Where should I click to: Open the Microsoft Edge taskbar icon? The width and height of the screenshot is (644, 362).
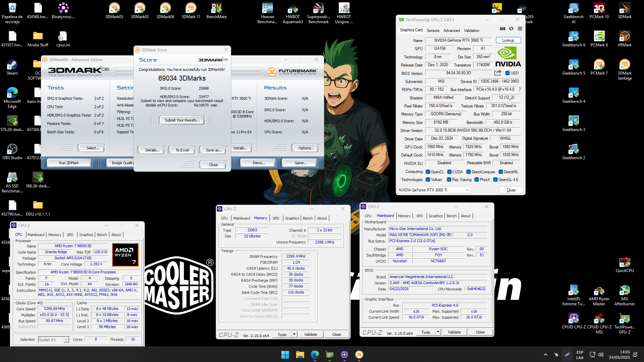coord(315,355)
